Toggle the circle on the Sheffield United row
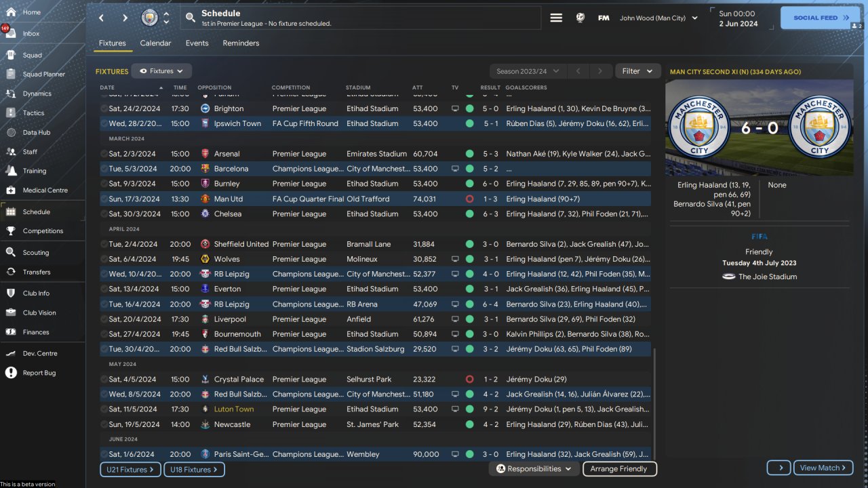The width and height of the screenshot is (868, 488). tap(104, 244)
